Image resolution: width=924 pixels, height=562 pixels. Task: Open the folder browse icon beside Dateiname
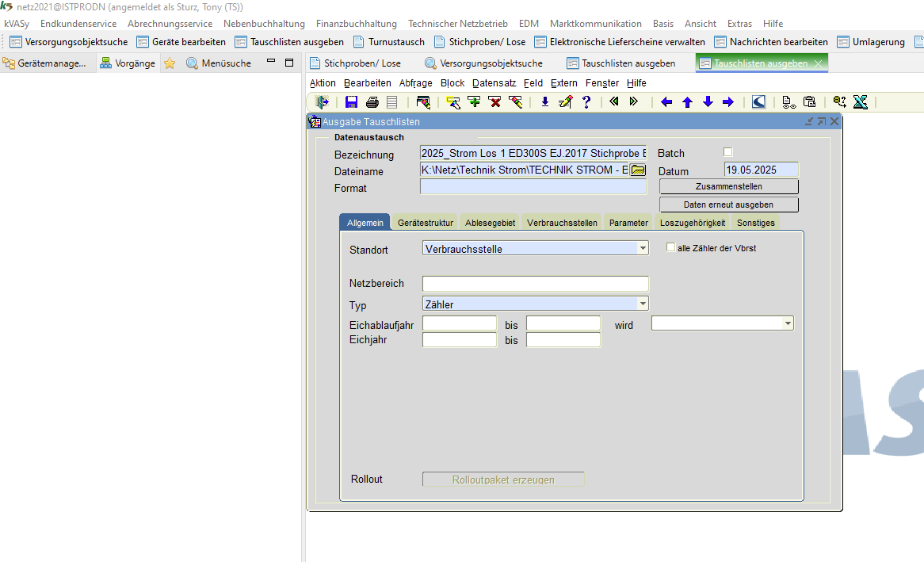click(638, 170)
